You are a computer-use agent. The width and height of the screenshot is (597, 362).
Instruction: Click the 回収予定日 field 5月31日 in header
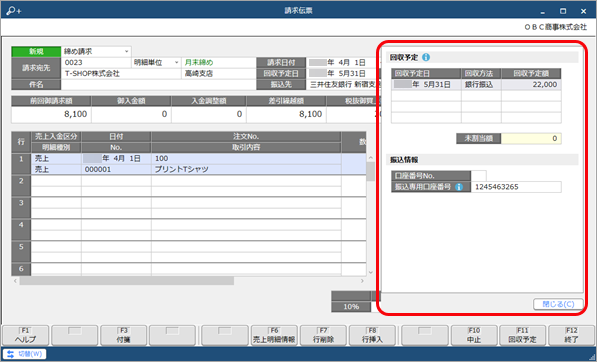pos(343,73)
